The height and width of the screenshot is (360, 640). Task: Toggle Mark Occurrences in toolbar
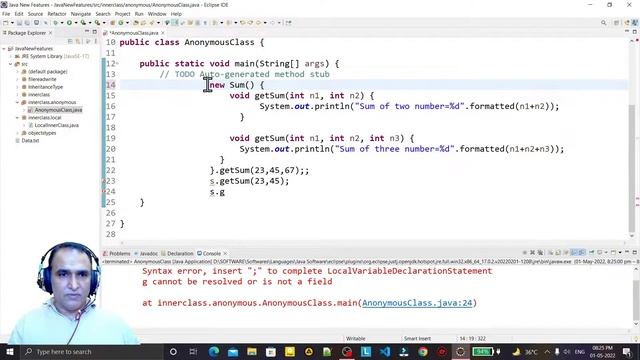pos(167,22)
